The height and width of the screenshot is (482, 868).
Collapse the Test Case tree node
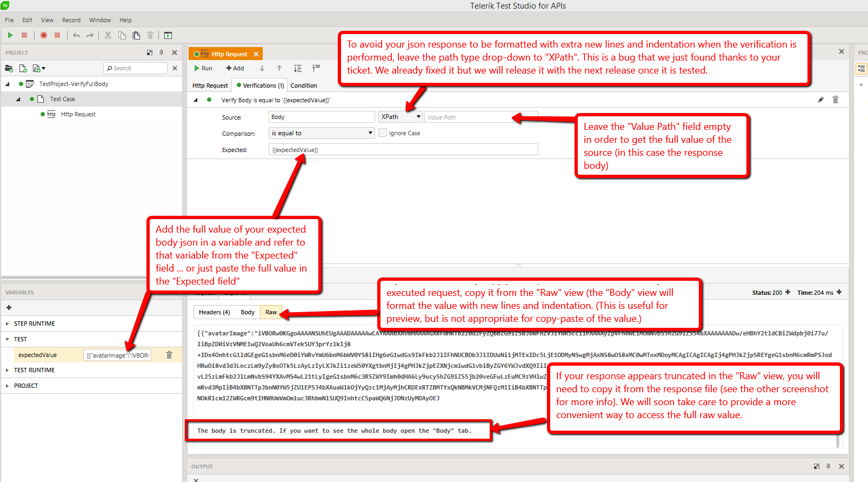pyautogui.click(x=18, y=99)
